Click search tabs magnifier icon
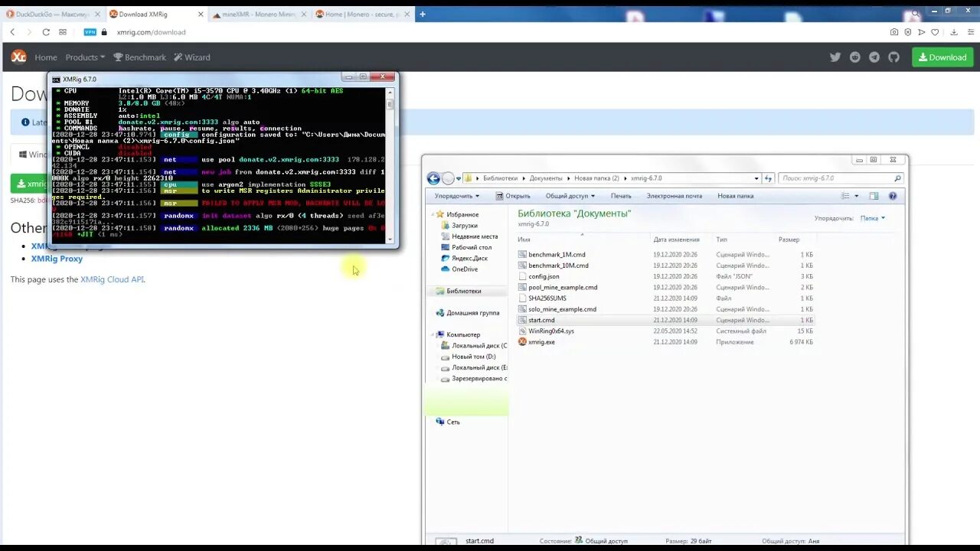Screen dimensions: 980x551 coord(915,13)
